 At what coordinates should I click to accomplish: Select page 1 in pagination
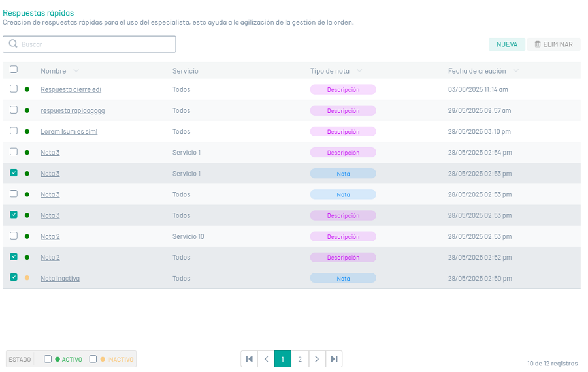283,359
